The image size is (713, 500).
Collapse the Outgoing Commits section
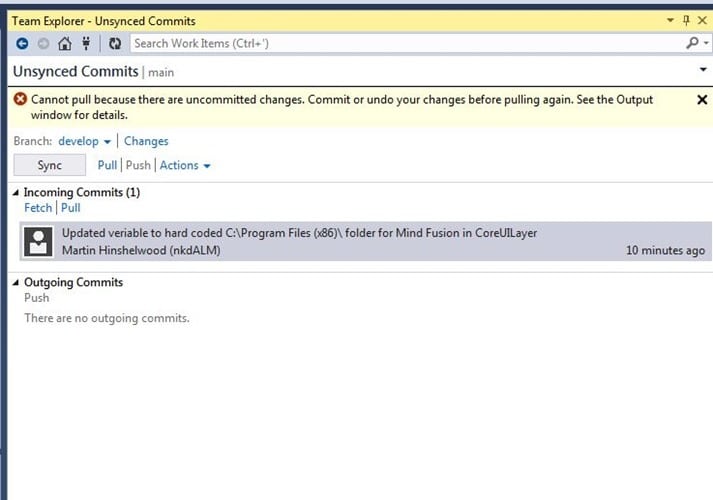[16, 283]
